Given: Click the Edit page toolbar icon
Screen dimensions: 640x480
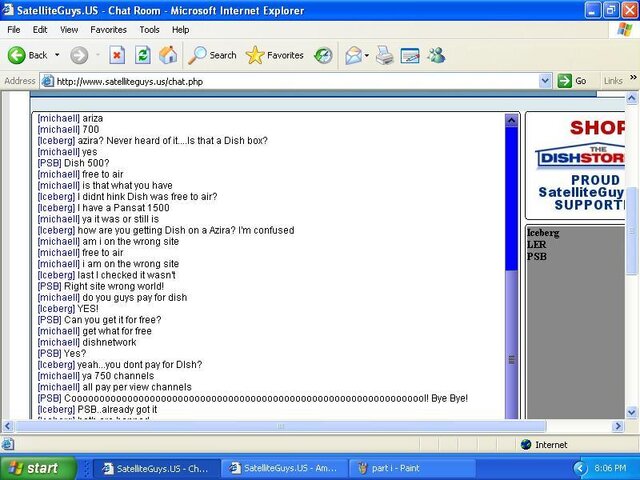Looking at the screenshot, I should 410,55.
